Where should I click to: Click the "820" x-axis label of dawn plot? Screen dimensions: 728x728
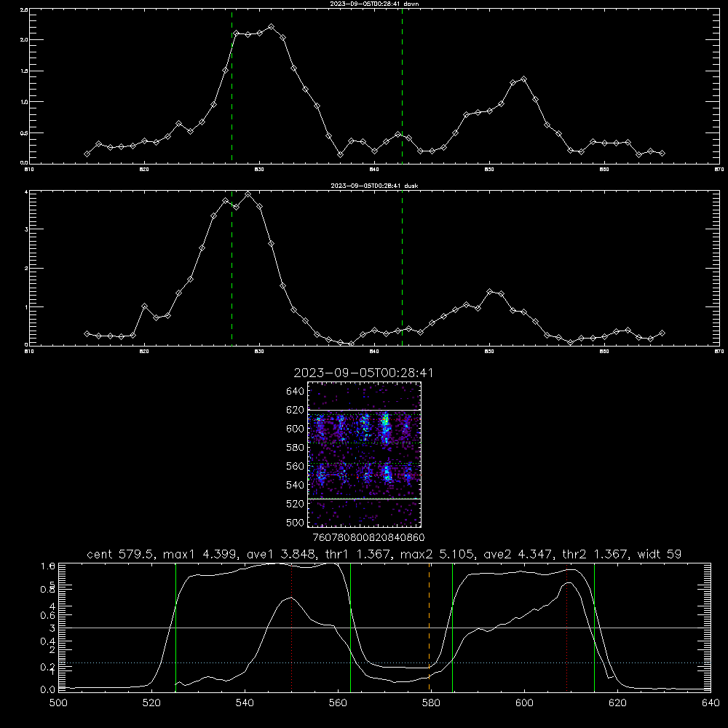pos(144,170)
